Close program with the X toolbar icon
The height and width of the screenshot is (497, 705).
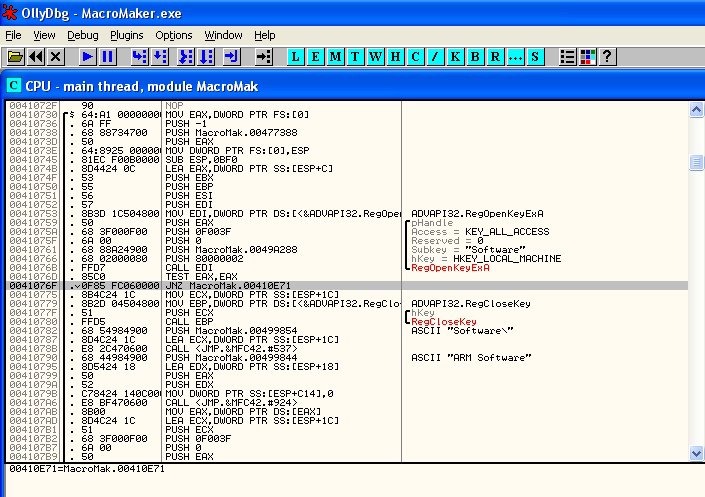[56, 57]
